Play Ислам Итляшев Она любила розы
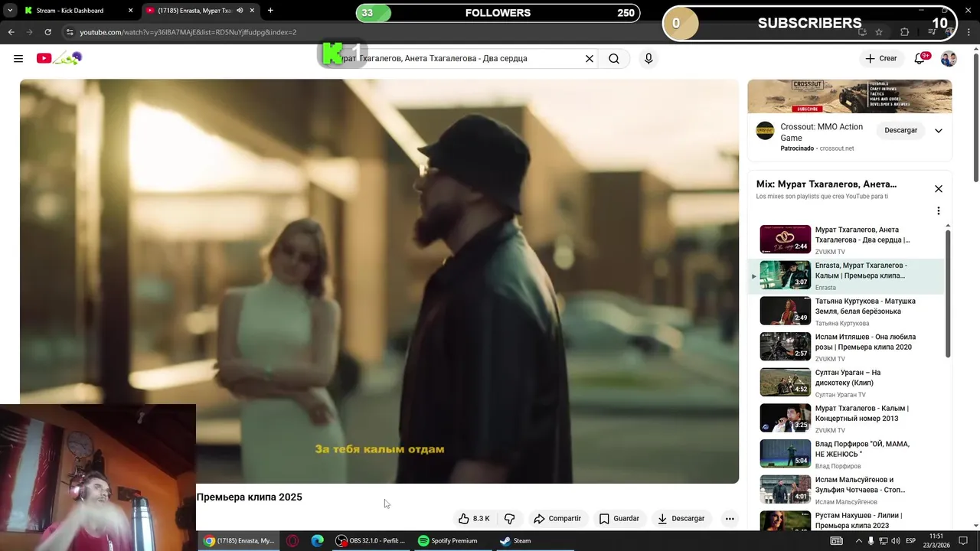Image resolution: width=980 pixels, height=551 pixels. tap(846, 347)
